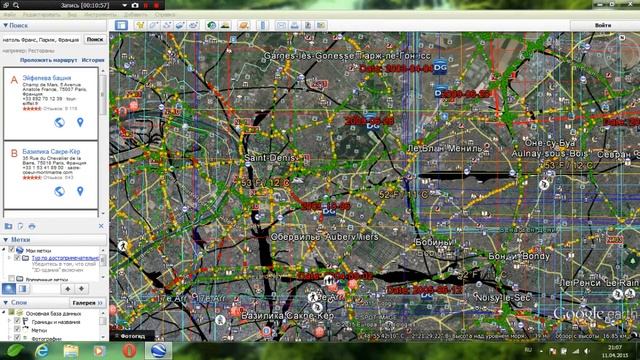Expand the Фотографии layer node
Viewport: 640px width, 360px height.
(x=9, y=338)
